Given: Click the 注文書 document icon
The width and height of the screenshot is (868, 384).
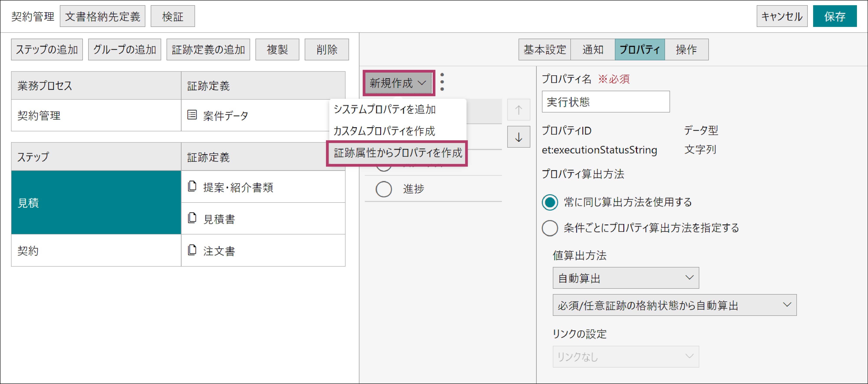Looking at the screenshot, I should point(192,250).
